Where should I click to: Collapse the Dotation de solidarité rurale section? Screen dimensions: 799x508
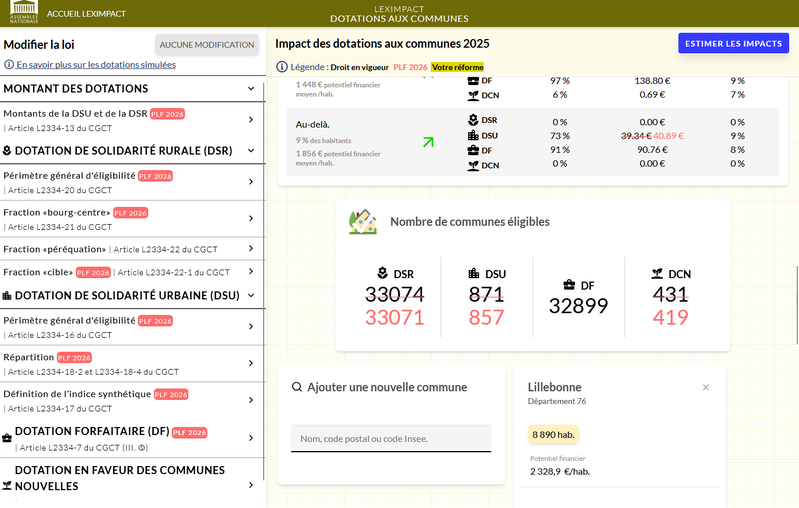pos(251,151)
